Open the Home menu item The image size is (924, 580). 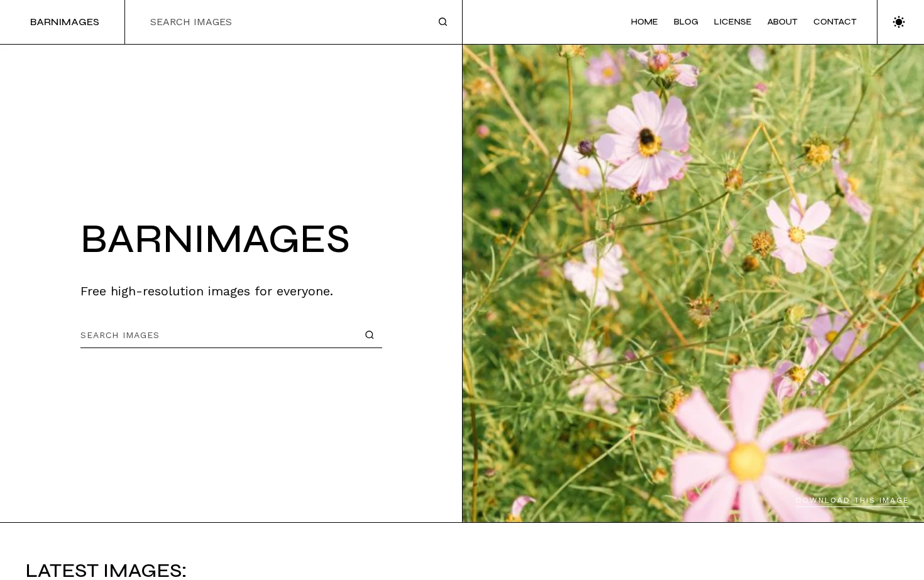[x=644, y=22]
